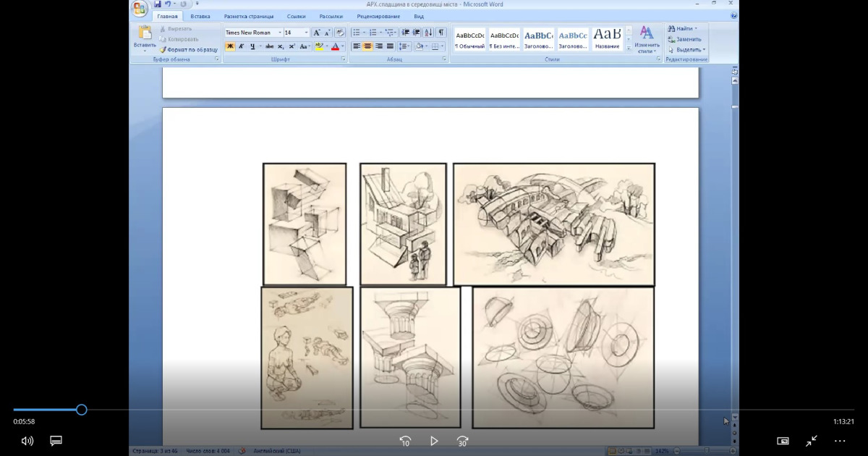Toggle bold (Ж) formatting
Viewport: 868px width, 456px height.
230,46
